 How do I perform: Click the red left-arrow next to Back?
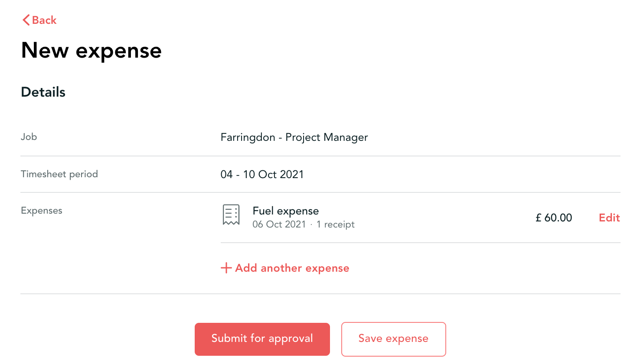pyautogui.click(x=26, y=20)
